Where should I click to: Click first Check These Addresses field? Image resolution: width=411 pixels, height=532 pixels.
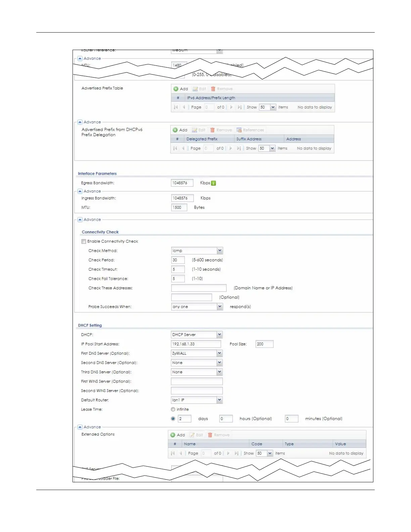tap(199, 288)
